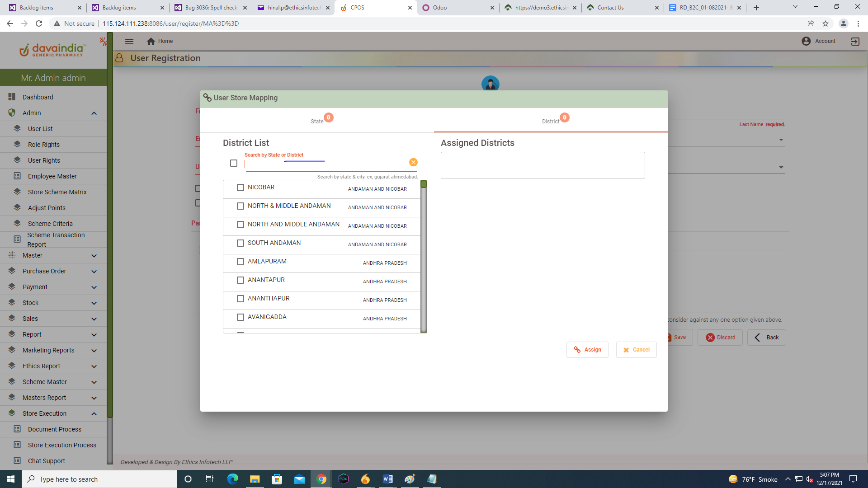This screenshot has height=488, width=868.
Task: Click the collapse sidebar pin icon
Action: 104,42
